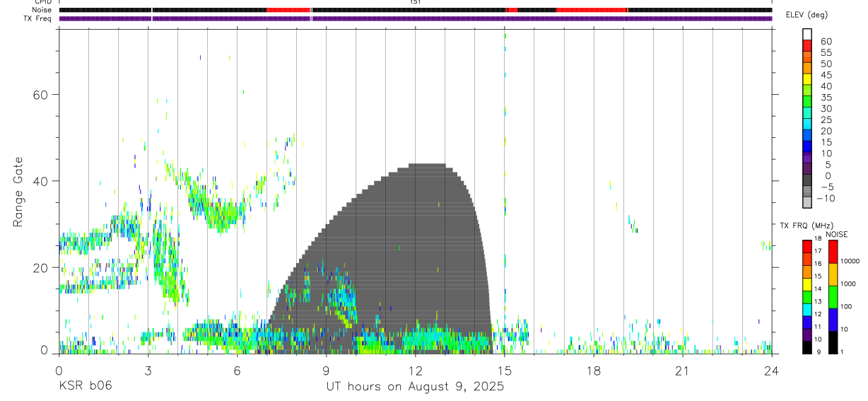Click the x-axis tick label "3"
This screenshot has width=868, height=401.
(x=148, y=370)
